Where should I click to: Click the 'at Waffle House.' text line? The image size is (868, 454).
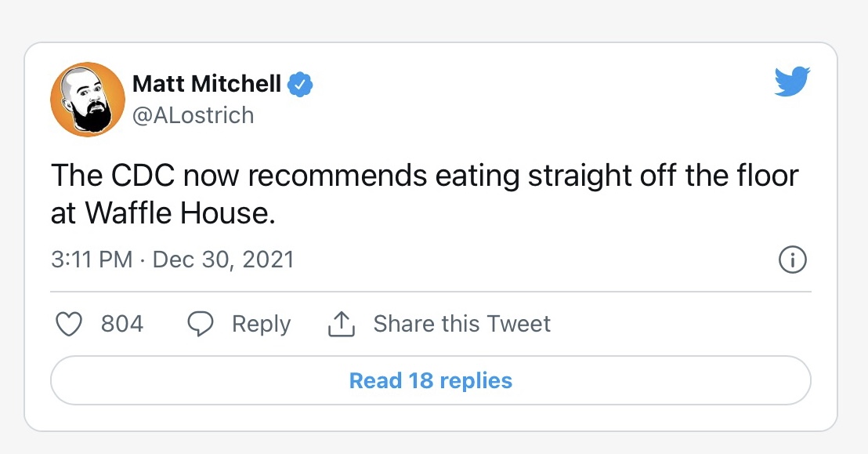coord(163,213)
